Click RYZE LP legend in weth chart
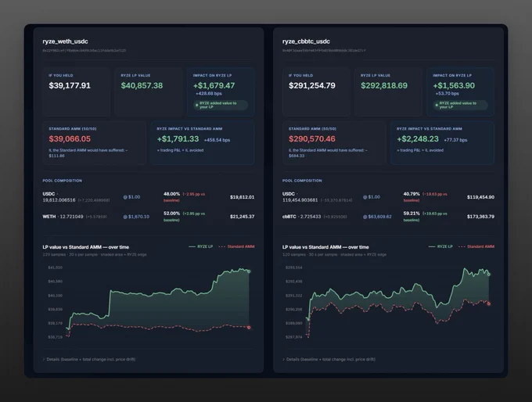 coord(201,246)
